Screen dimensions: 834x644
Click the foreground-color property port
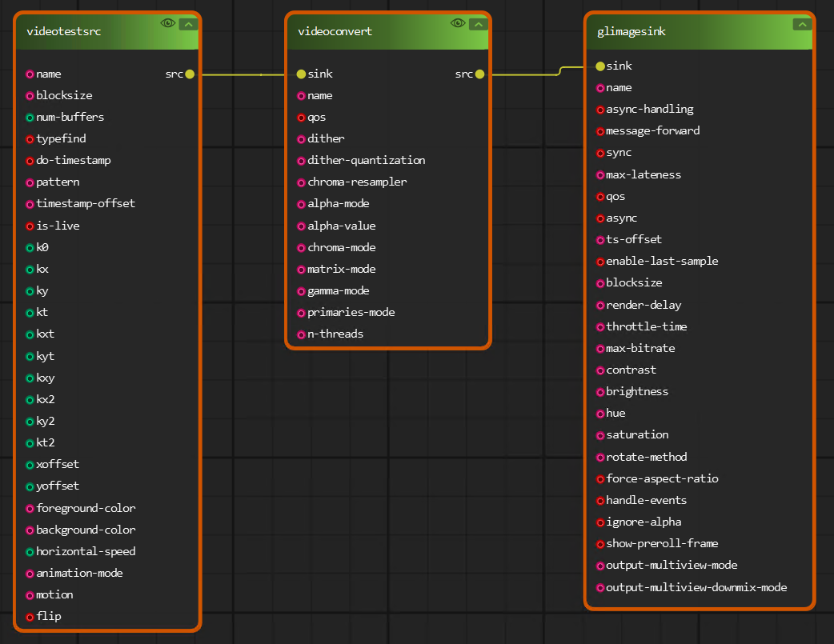click(x=30, y=509)
